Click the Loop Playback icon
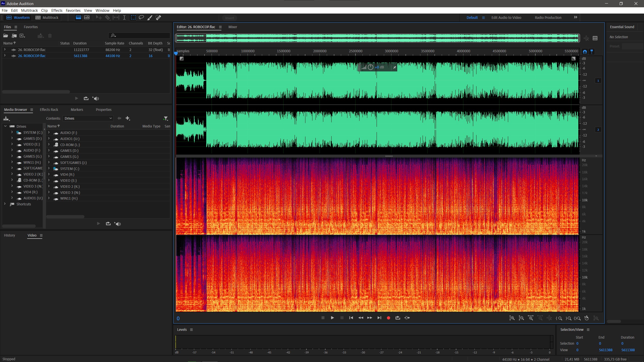The image size is (644, 362). click(x=398, y=318)
